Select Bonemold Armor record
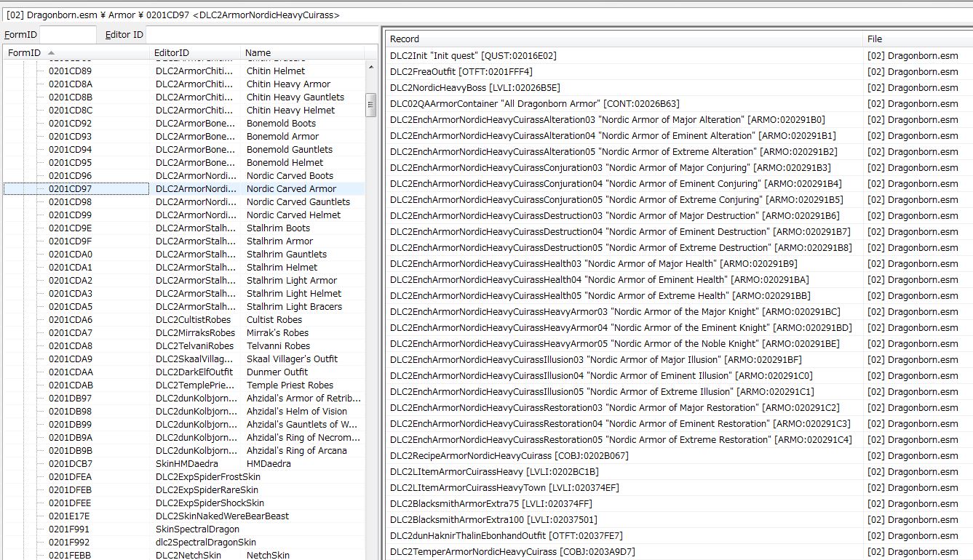 pos(184,137)
